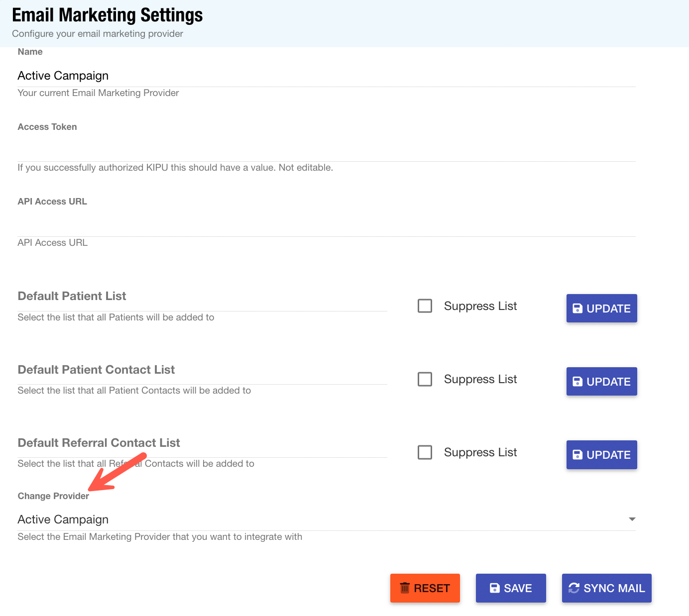Open the Change Provider dropdown arrow
Image resolution: width=689 pixels, height=616 pixels.
[x=632, y=519]
